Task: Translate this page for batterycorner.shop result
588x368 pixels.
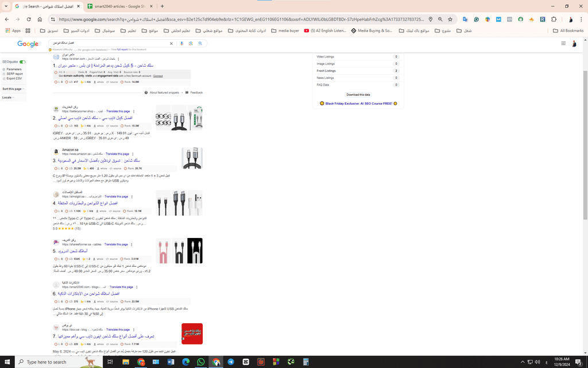Action: pos(118,111)
